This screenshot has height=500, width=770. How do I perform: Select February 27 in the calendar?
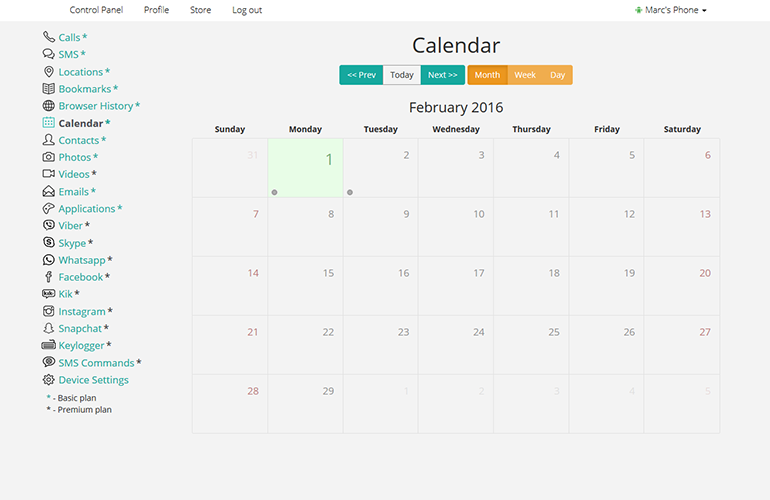coord(682,345)
